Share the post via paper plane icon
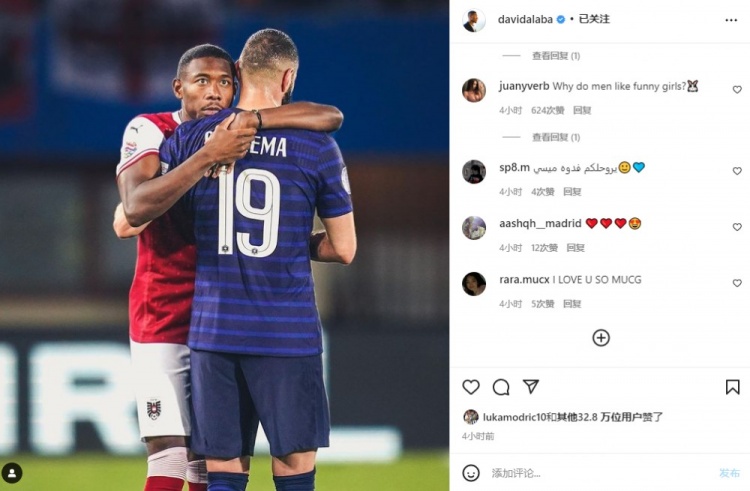This screenshot has width=750, height=491. coord(531,386)
